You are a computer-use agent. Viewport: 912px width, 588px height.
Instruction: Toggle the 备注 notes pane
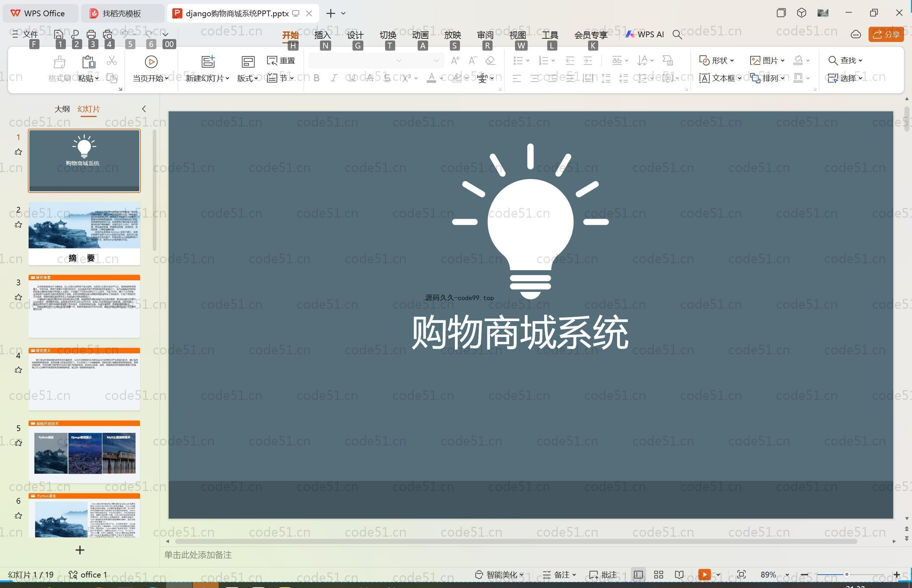pyautogui.click(x=560, y=575)
